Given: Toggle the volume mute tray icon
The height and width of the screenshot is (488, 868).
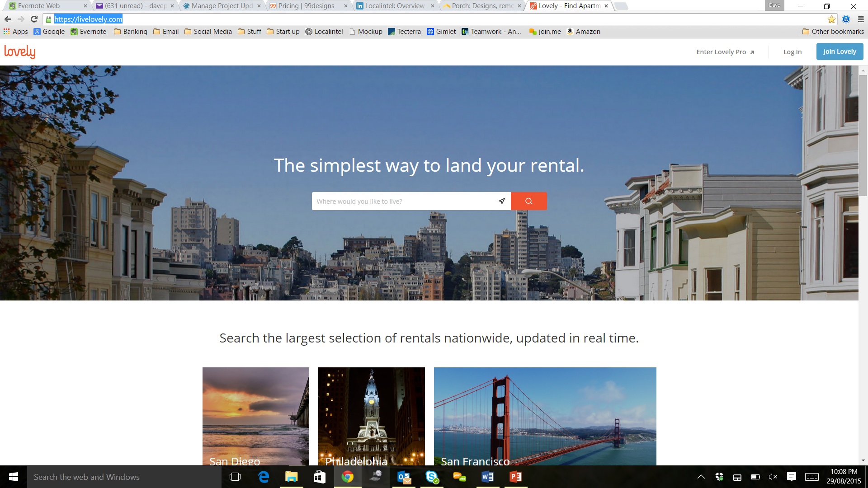Looking at the screenshot, I should point(773,477).
